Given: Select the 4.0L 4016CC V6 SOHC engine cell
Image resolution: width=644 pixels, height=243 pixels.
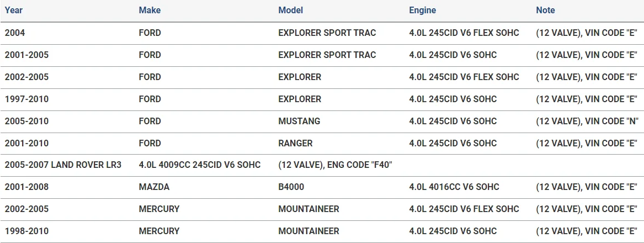Looking at the screenshot, I should pos(454,187).
